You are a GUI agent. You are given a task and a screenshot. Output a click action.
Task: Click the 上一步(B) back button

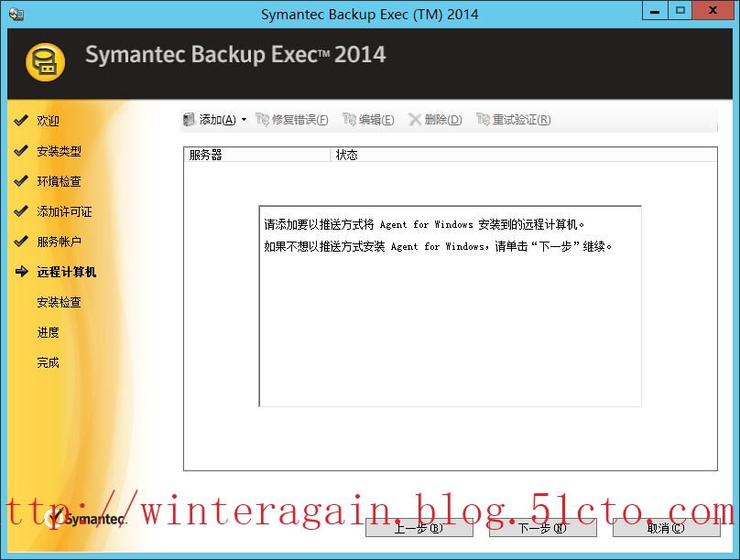pyautogui.click(x=419, y=527)
